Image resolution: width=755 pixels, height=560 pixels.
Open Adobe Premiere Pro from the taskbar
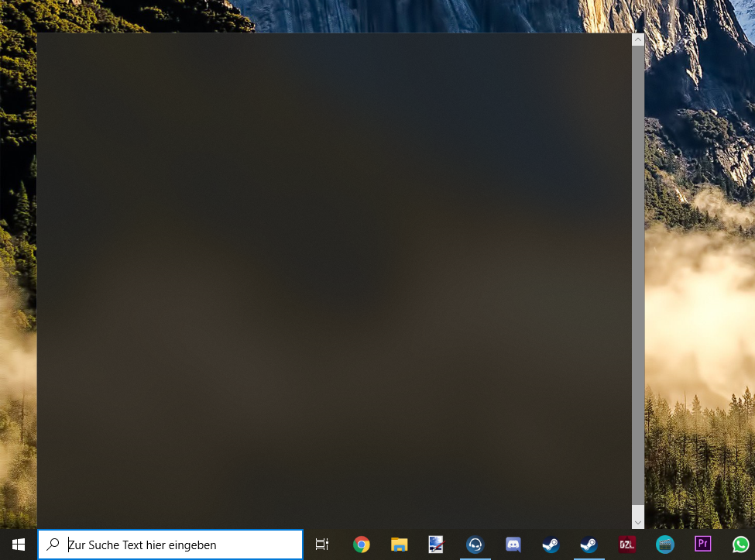click(x=702, y=545)
